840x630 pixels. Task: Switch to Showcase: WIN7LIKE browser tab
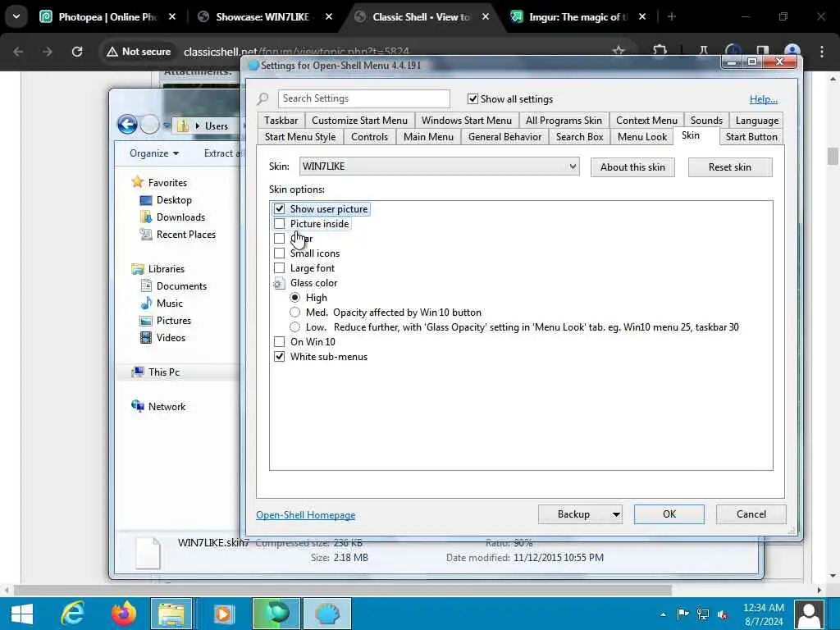[262, 16]
